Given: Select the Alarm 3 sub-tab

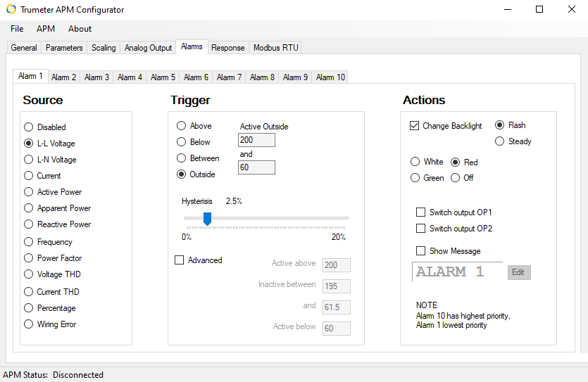Looking at the screenshot, I should [96, 77].
